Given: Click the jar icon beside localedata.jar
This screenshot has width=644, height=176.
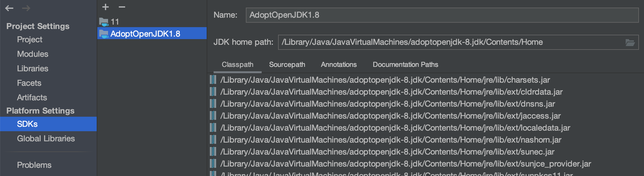Looking at the screenshot, I should tap(213, 128).
